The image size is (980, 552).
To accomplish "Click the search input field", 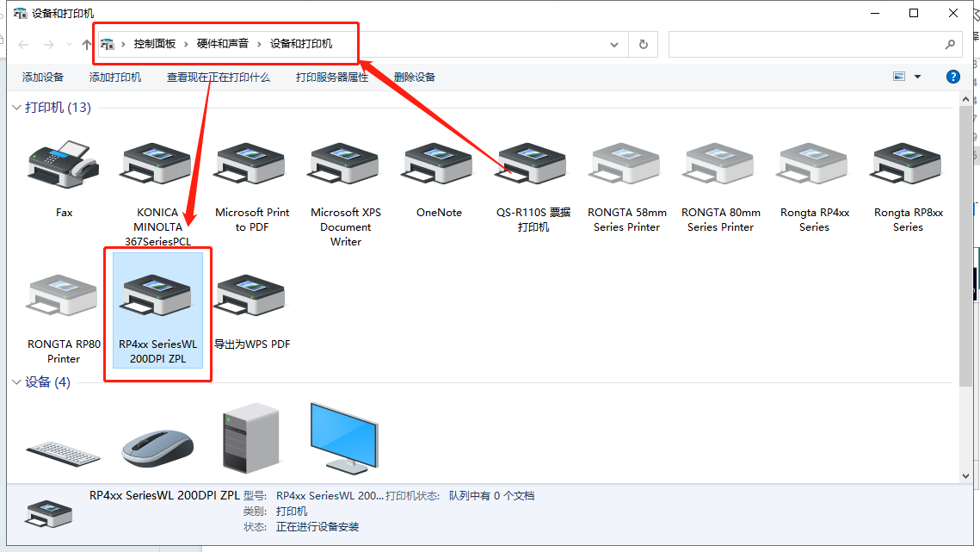I will 804,45.
